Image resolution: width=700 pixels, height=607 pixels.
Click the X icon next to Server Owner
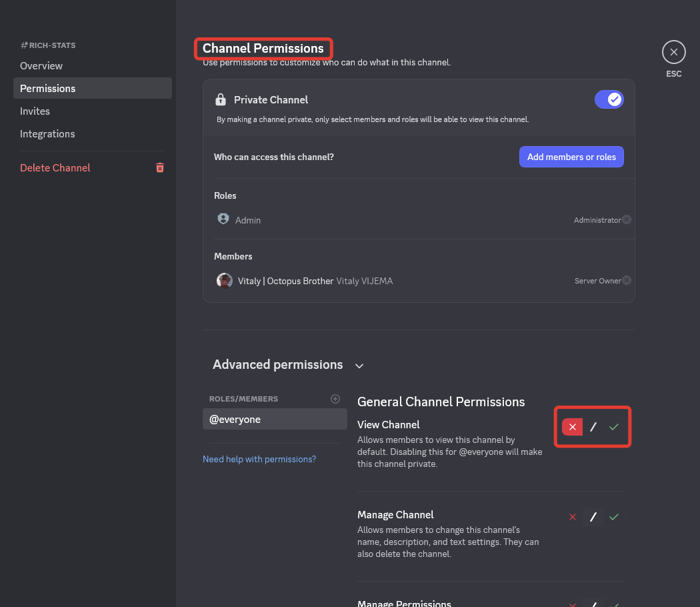click(x=627, y=281)
